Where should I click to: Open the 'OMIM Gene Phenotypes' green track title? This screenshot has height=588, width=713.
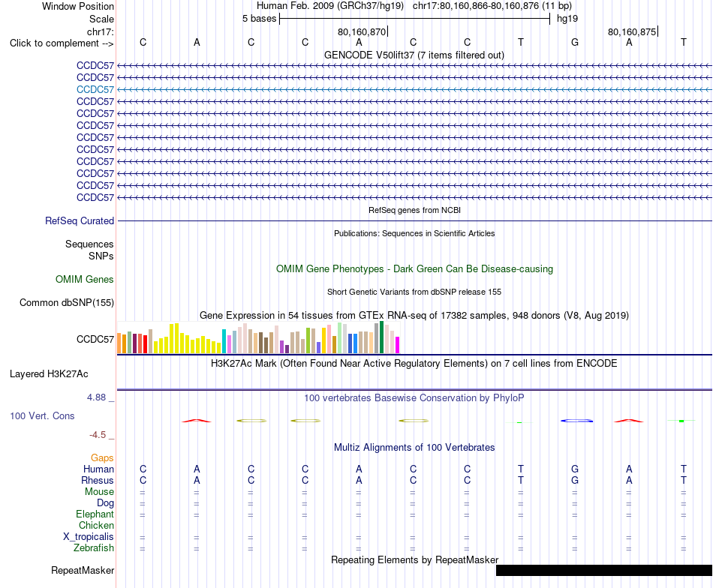click(414, 268)
